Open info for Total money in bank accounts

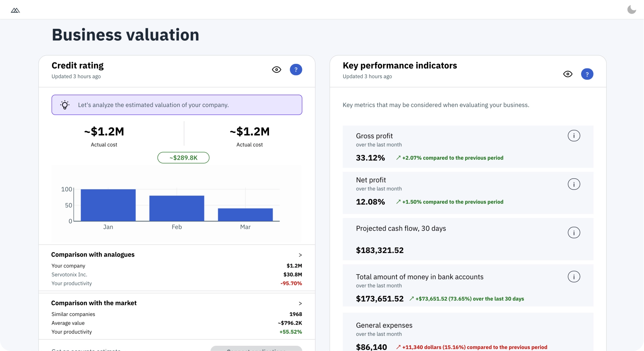pos(574,277)
